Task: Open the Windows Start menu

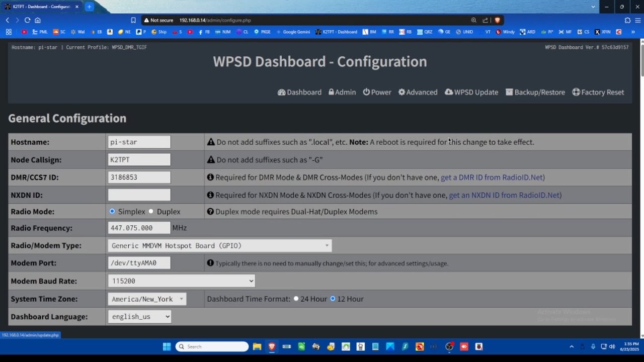Action: (x=167, y=346)
